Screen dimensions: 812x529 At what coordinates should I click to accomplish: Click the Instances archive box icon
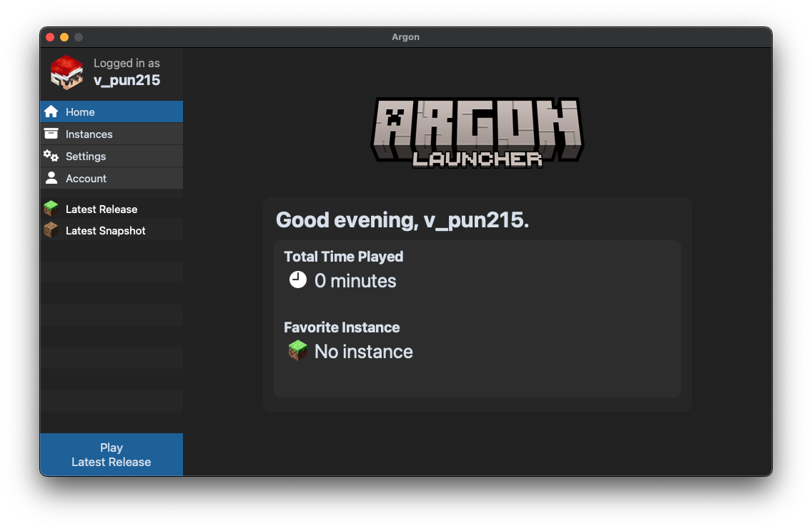coord(51,134)
